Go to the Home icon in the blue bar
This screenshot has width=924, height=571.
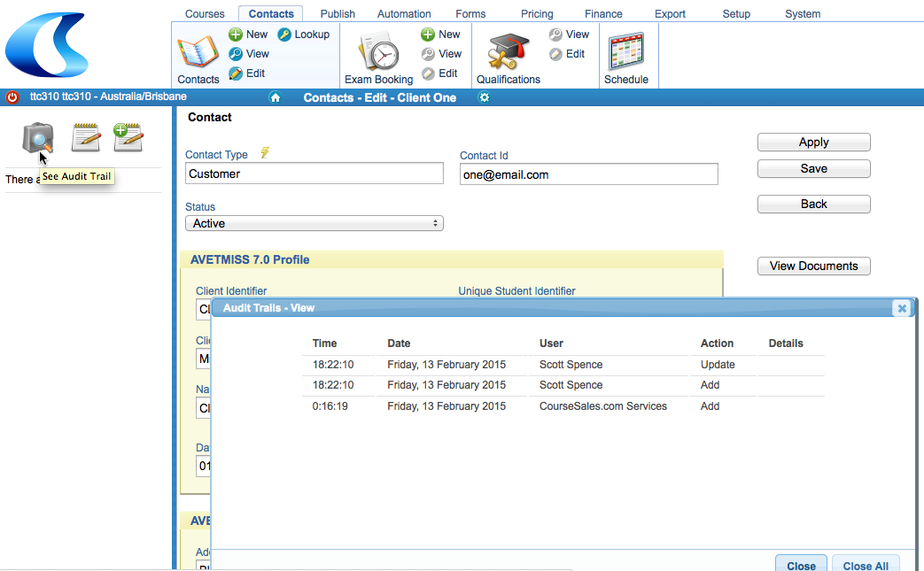pyautogui.click(x=276, y=97)
